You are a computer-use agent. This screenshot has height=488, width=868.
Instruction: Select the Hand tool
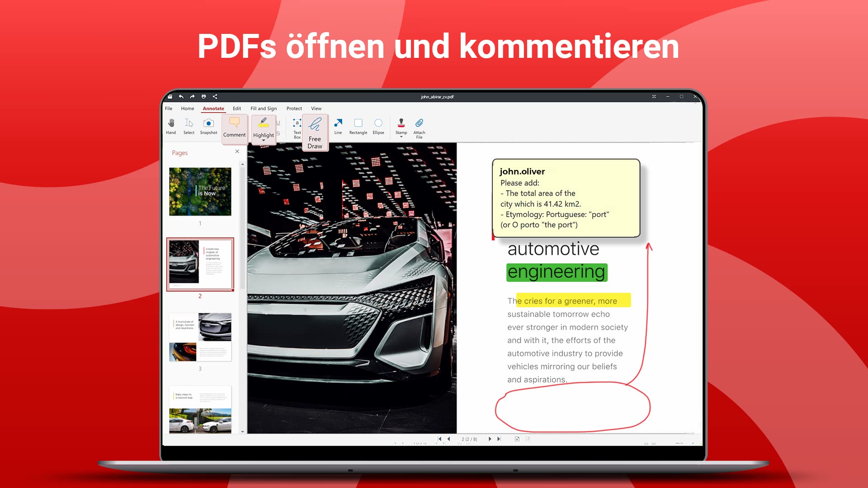tap(171, 127)
